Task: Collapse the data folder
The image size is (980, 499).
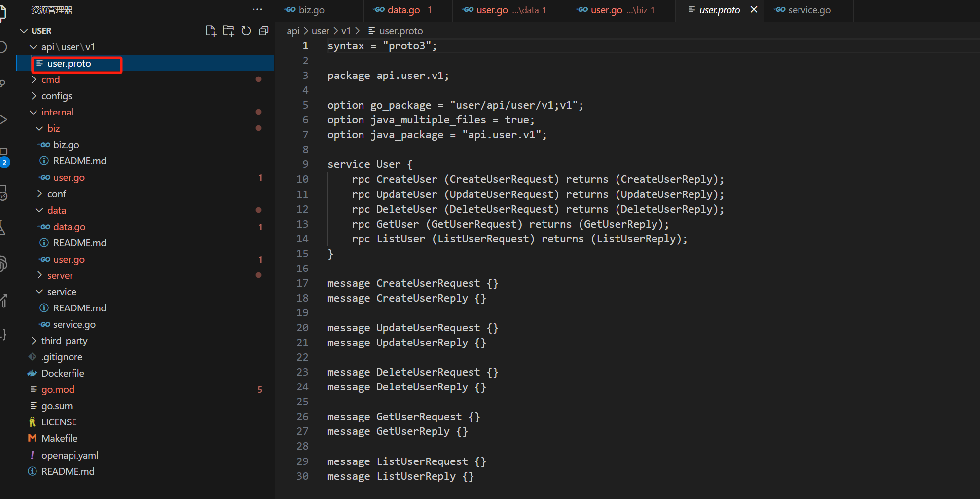Action: pyautogui.click(x=39, y=210)
